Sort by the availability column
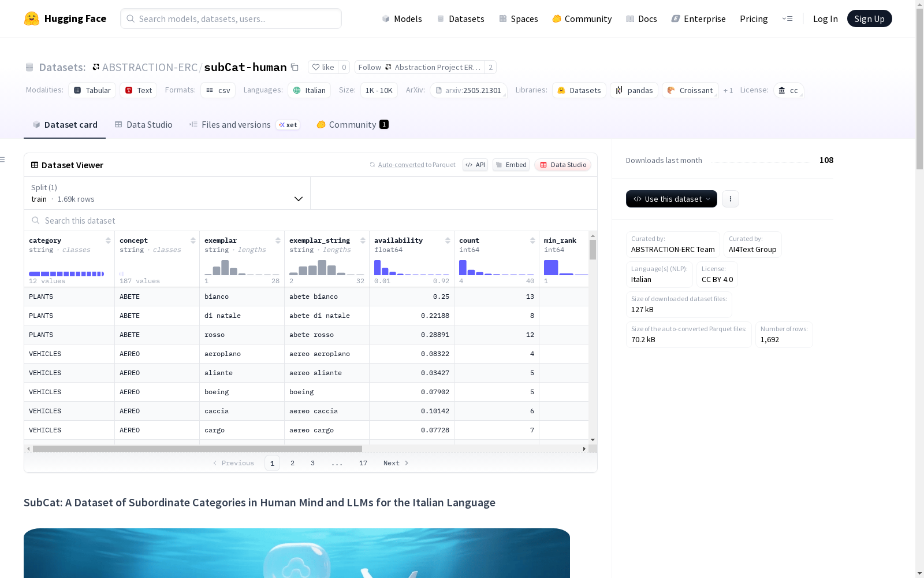The height and width of the screenshot is (578, 924). [x=448, y=240]
